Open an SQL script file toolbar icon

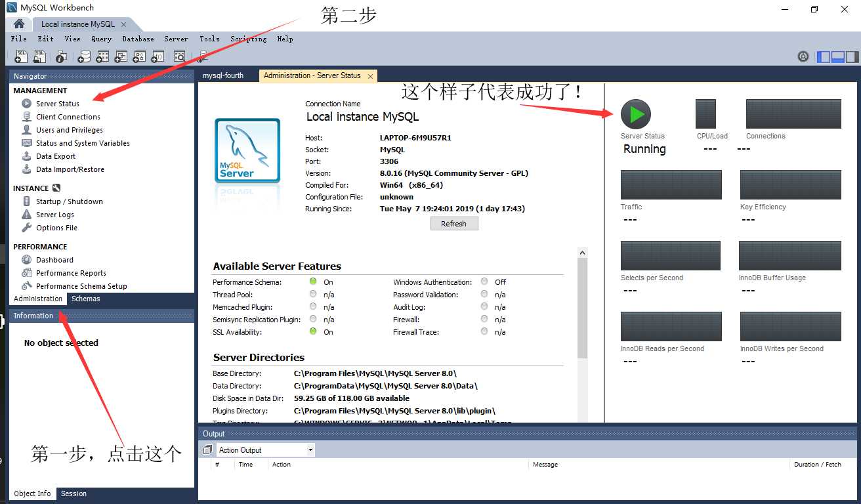(x=39, y=56)
